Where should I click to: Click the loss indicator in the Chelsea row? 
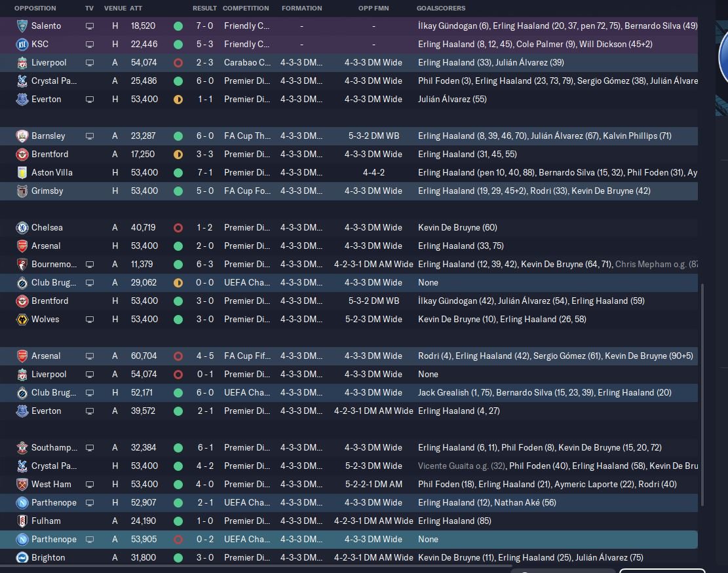click(178, 228)
